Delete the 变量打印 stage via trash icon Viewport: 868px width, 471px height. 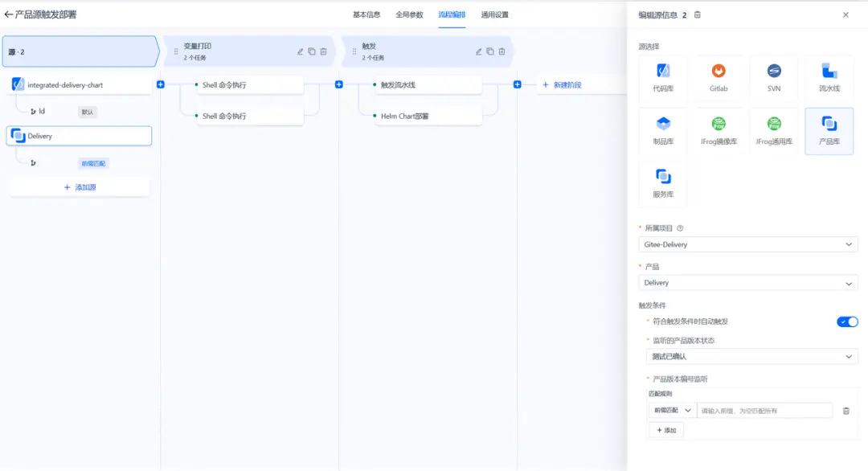click(323, 51)
